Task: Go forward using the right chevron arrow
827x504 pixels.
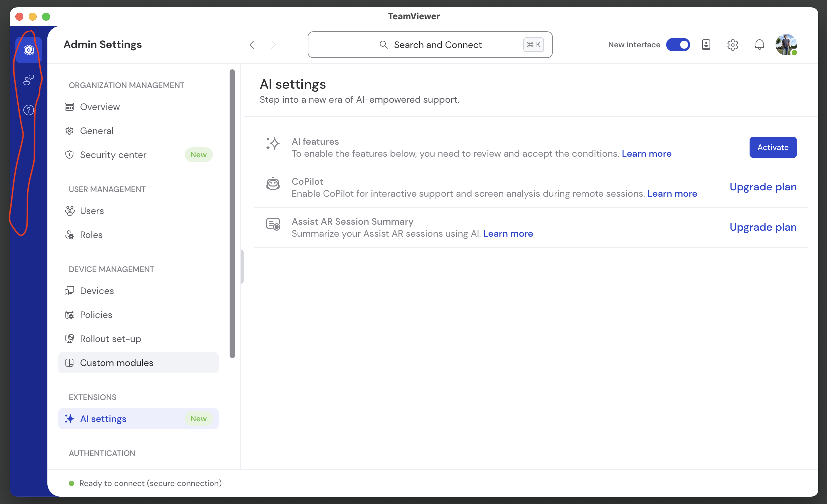Action: pyautogui.click(x=273, y=45)
